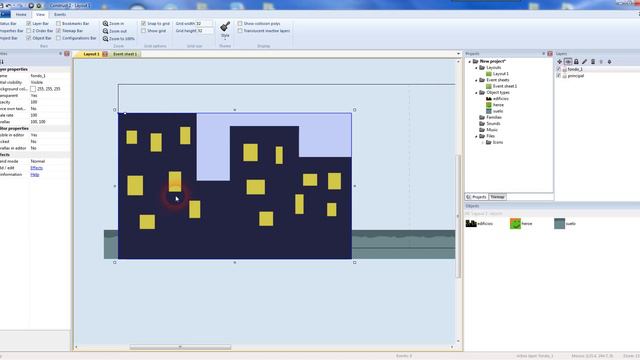
Task: Click the pin button on Projects panel header
Action: [544, 53]
